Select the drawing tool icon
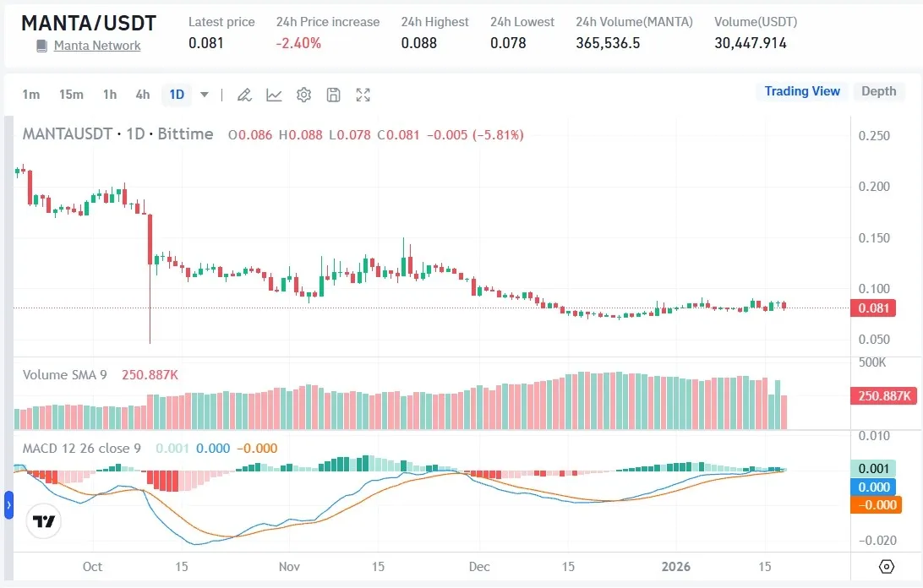Screen dimensions: 923x588 (x=244, y=95)
